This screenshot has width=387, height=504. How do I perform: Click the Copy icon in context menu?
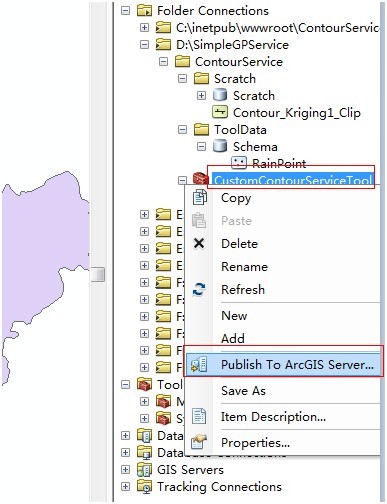point(200,197)
